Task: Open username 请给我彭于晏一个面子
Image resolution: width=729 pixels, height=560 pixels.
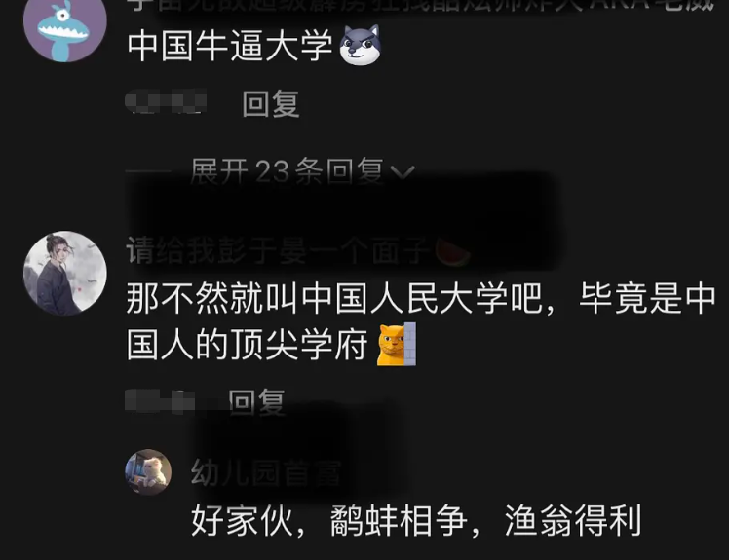Action: click(276, 251)
